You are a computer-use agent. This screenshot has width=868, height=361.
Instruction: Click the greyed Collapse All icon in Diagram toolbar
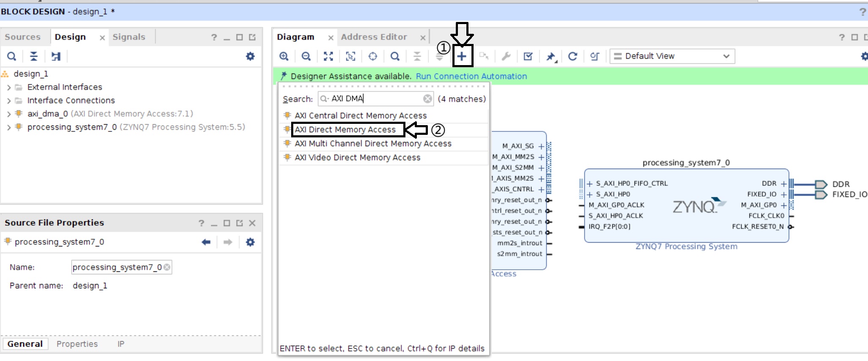pos(417,56)
